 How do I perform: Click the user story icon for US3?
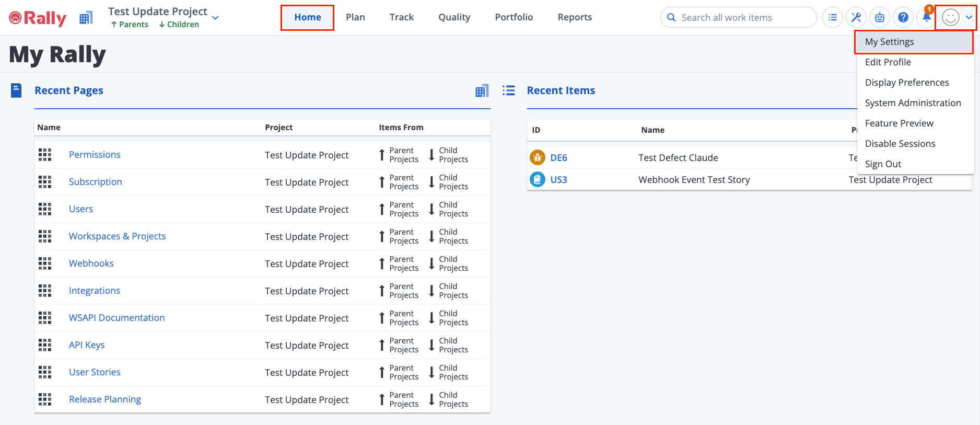click(x=538, y=179)
